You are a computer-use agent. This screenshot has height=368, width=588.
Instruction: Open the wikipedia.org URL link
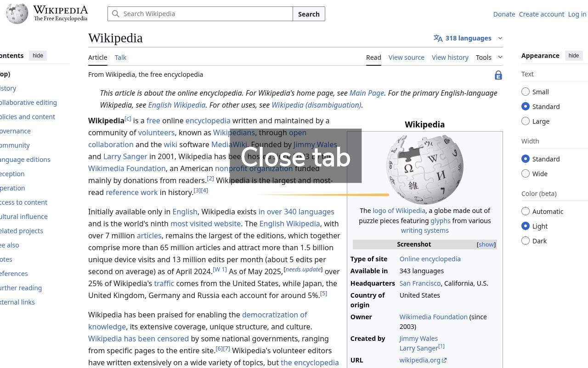[420, 360]
